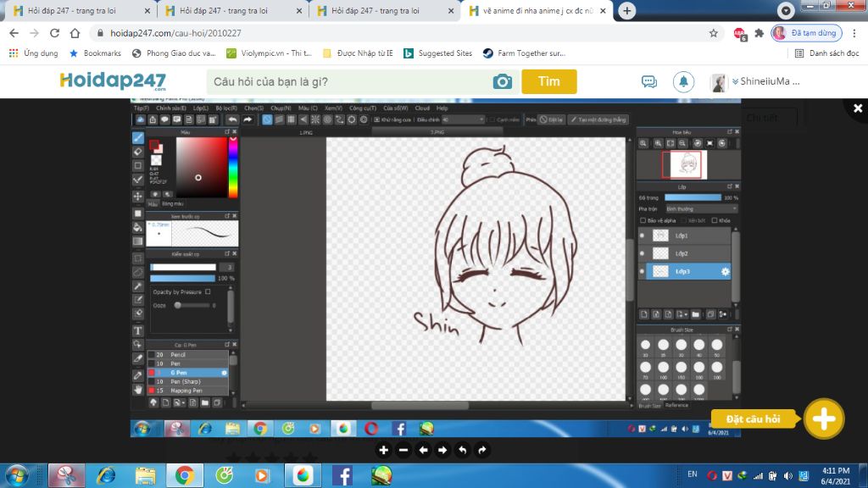The image size is (868, 488).
Task: Rotate the image clockwise in the viewer
Action: pos(482,451)
